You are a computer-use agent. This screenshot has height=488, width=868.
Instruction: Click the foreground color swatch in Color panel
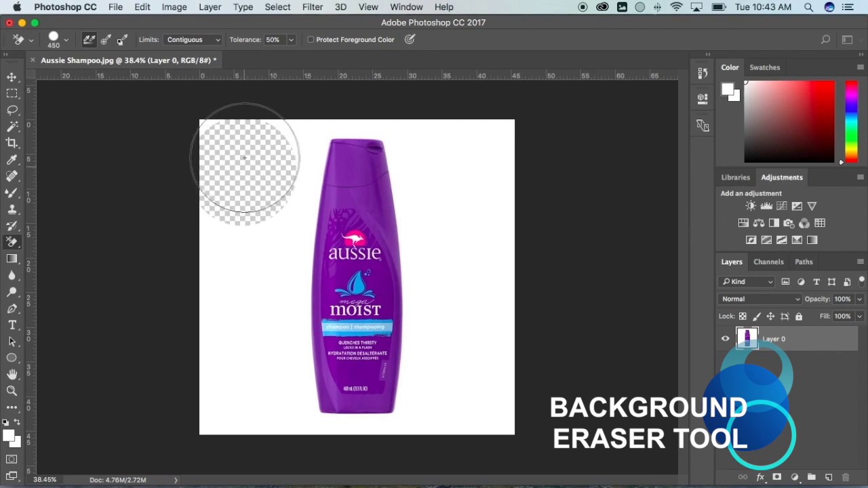pos(728,89)
